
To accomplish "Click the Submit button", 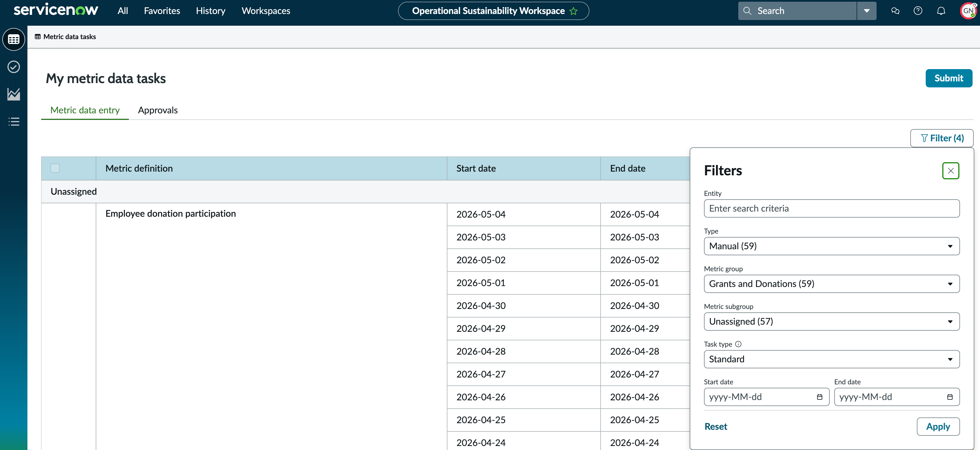I will coord(949,78).
